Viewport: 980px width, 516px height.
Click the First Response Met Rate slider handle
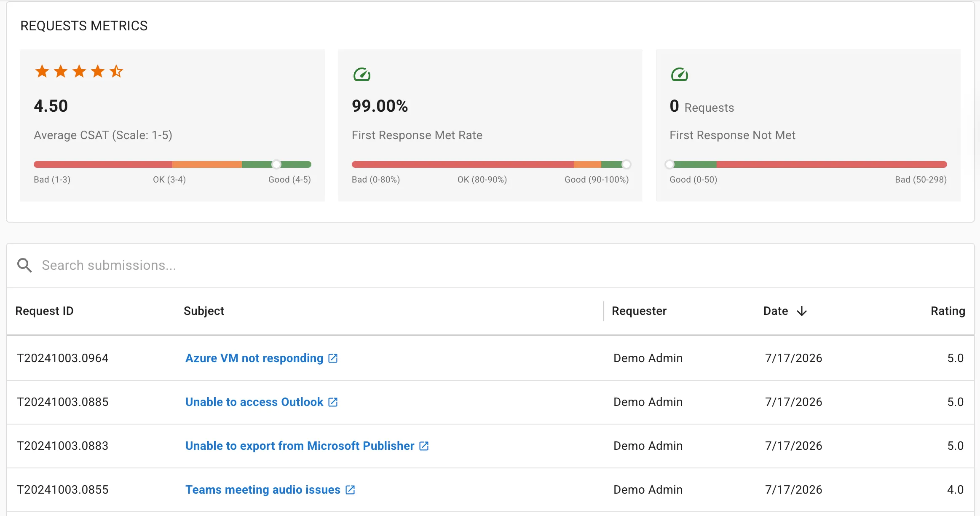pos(627,164)
